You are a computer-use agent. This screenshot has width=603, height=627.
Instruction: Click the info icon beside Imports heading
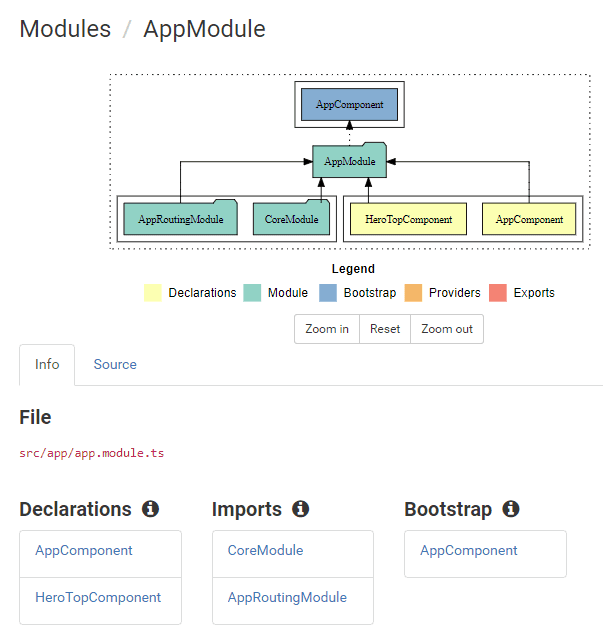pos(300,509)
